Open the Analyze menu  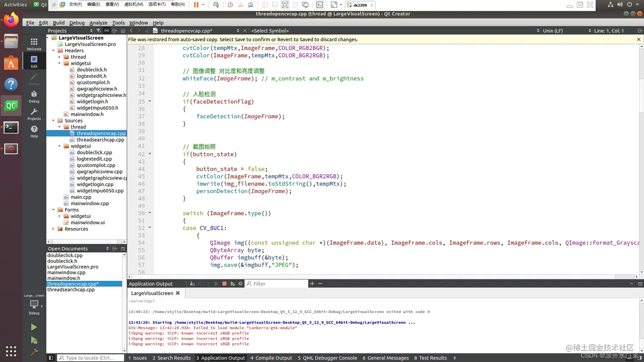pyautogui.click(x=98, y=23)
